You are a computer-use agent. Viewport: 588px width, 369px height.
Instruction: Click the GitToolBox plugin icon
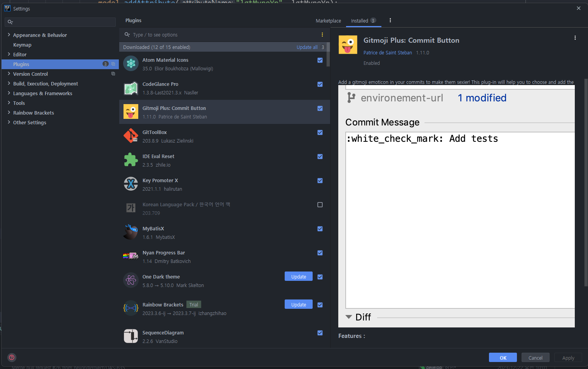point(131,136)
